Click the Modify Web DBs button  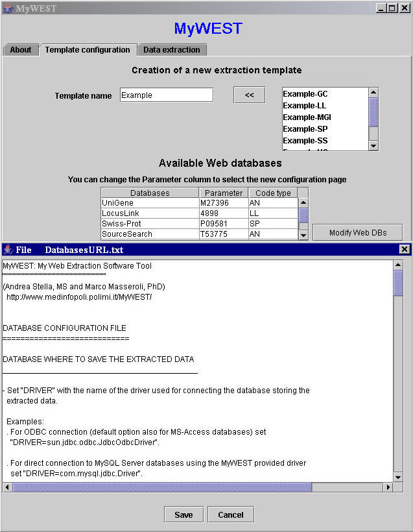pyautogui.click(x=358, y=233)
